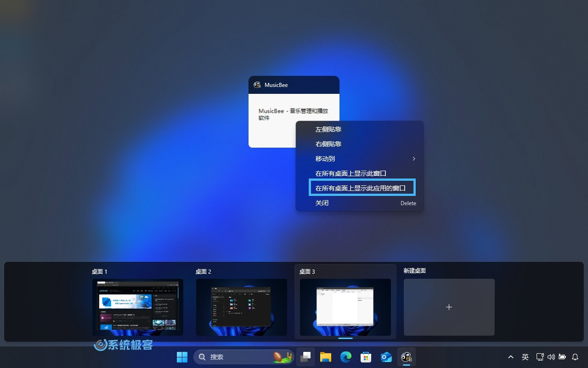This screenshot has height=368, width=588.
Task: Click the Task View taskbar icon
Action: [x=305, y=357]
